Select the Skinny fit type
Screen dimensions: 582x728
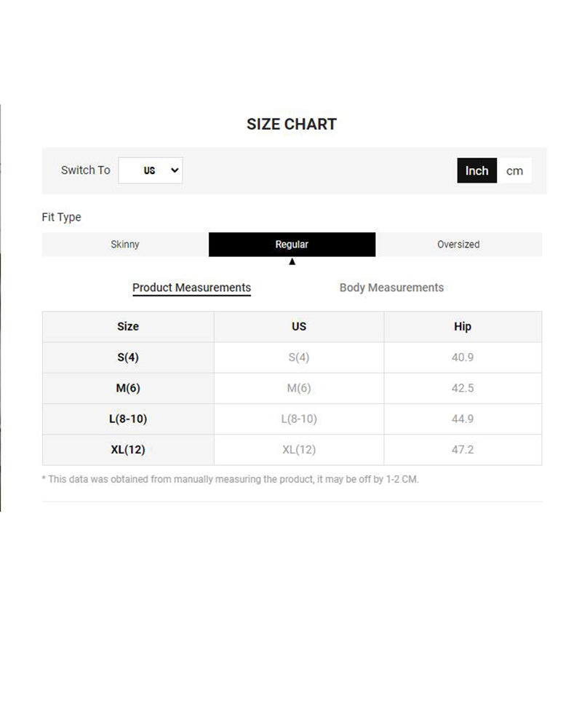point(125,245)
